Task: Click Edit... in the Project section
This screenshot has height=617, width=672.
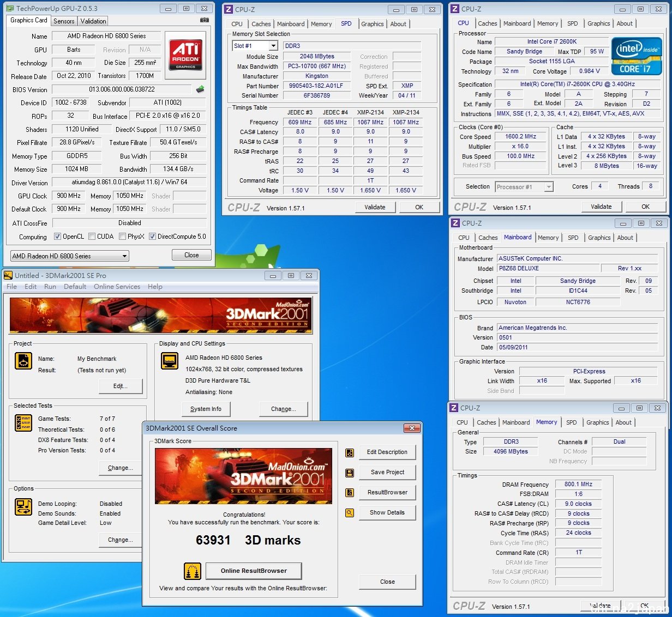Action: 121,386
